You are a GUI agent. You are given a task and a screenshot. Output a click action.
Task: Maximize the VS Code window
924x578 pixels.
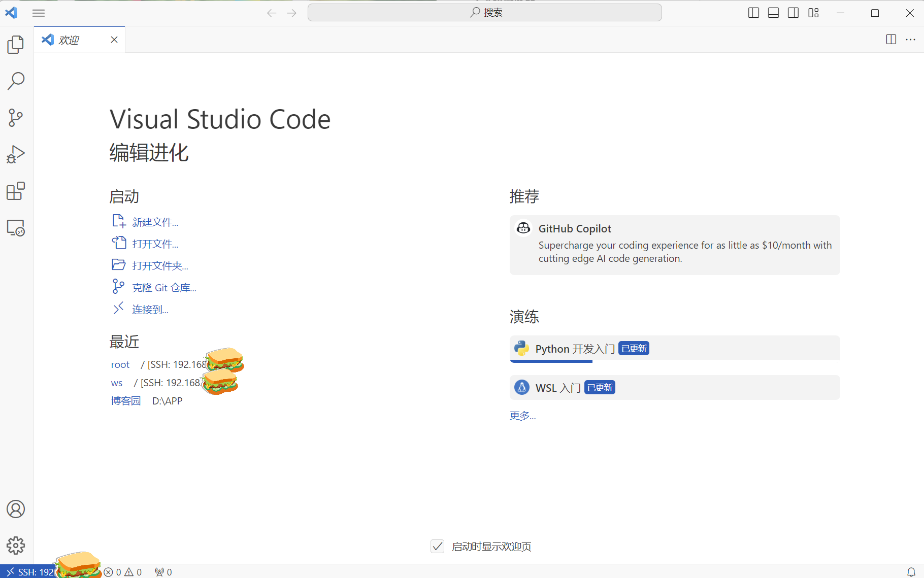[x=875, y=13]
